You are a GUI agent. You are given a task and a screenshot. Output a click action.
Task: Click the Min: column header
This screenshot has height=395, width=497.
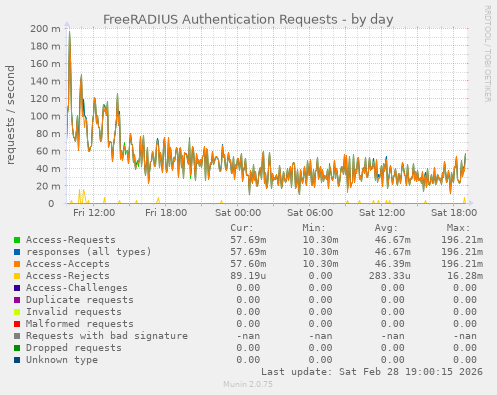pyautogui.click(x=314, y=228)
